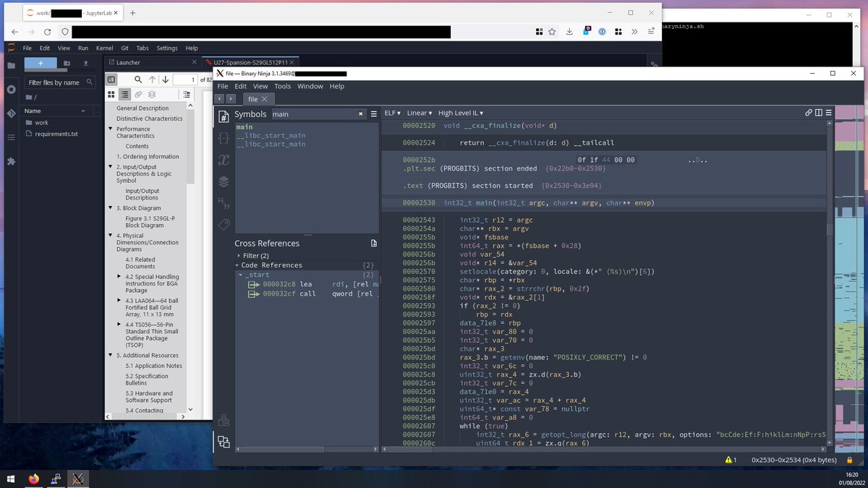Open the Linear view dropdown
The height and width of the screenshot is (488, 868).
click(420, 113)
